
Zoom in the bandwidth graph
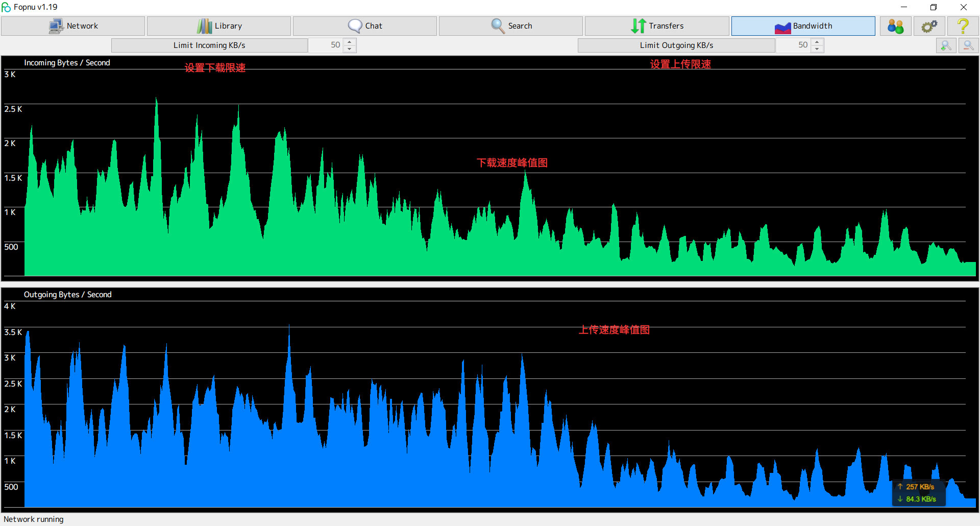(x=946, y=45)
